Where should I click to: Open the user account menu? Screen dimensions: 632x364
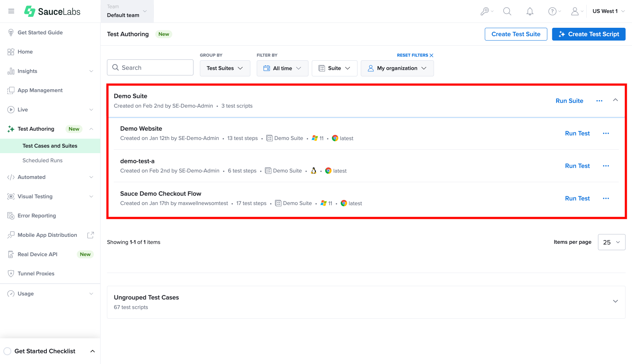point(577,11)
